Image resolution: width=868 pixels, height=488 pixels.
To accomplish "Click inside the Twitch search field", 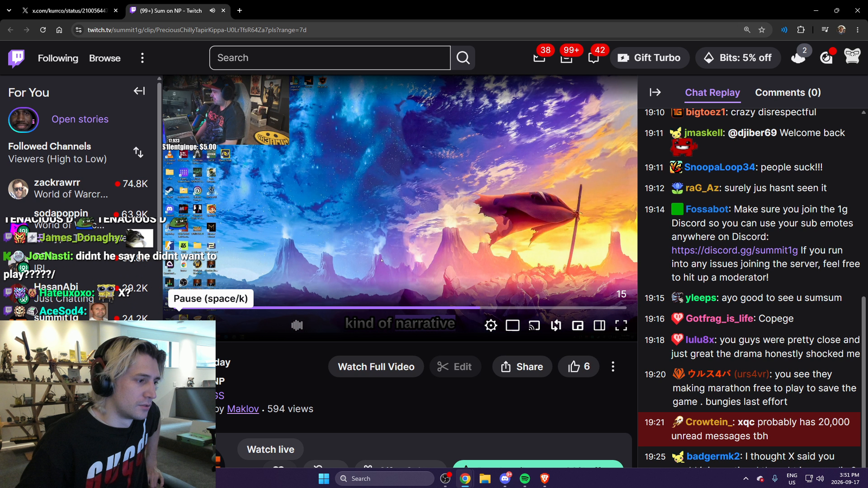I will [x=330, y=57].
